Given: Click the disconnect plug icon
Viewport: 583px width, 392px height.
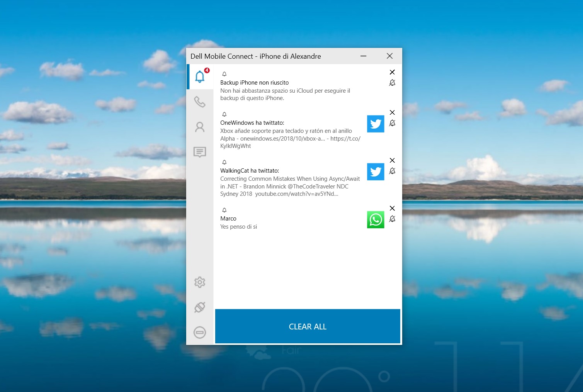Looking at the screenshot, I should [200, 307].
